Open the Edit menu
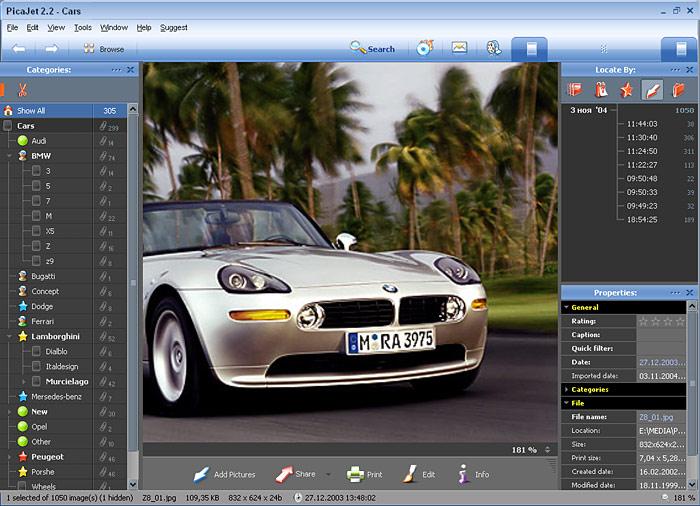 point(32,28)
